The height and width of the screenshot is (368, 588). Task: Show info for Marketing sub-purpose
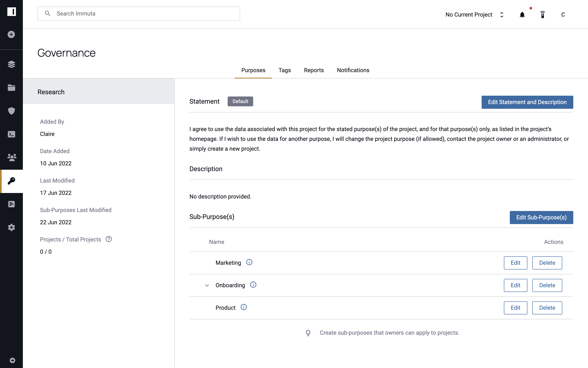click(x=249, y=262)
